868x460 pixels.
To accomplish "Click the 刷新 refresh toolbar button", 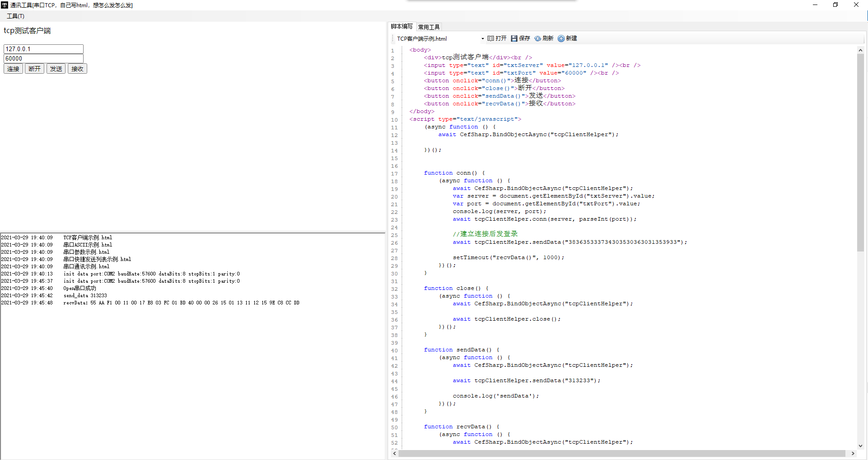I will [x=544, y=38].
